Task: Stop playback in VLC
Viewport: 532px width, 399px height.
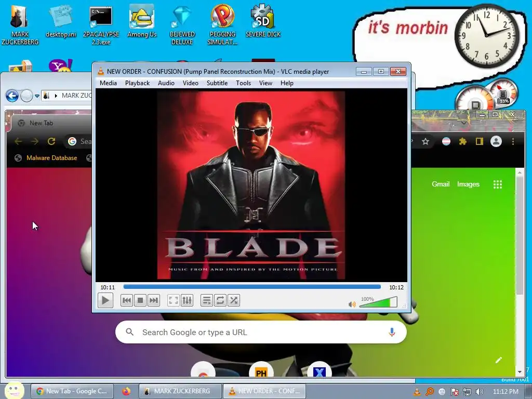Action: [140, 300]
